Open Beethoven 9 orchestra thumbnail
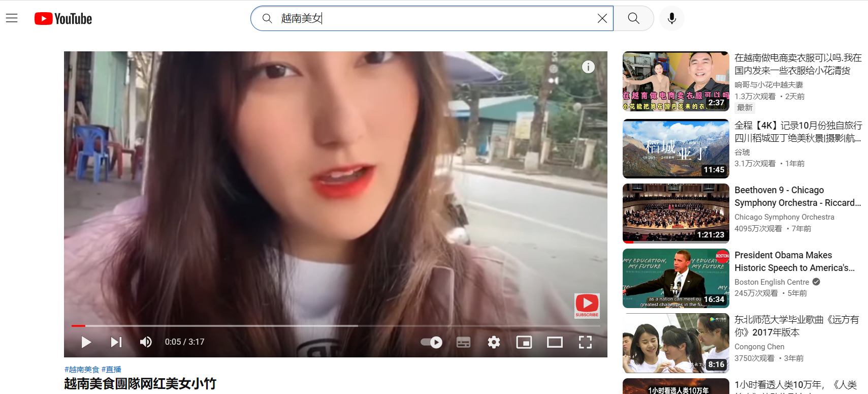The height and width of the screenshot is (394, 868). click(676, 213)
